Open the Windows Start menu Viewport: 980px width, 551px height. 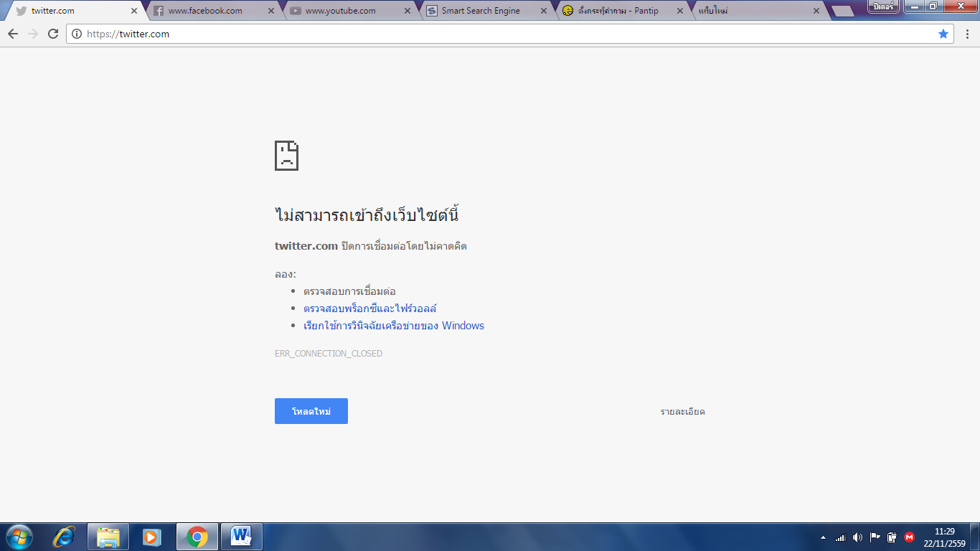point(19,536)
